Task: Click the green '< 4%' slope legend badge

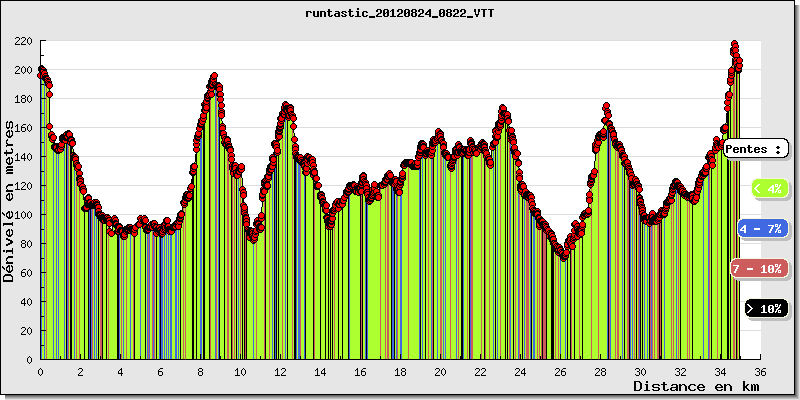Action: click(768, 188)
